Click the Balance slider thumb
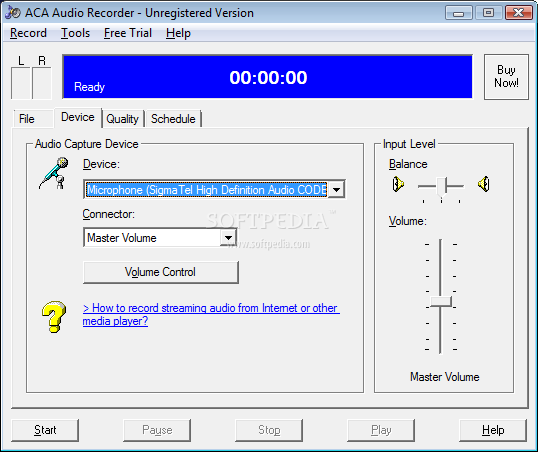538x452 pixels. [x=442, y=187]
